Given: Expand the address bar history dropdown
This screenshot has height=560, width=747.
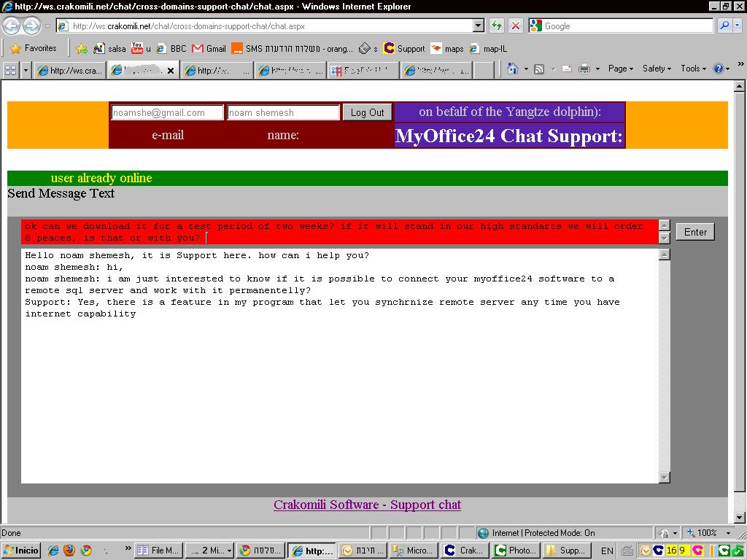Looking at the screenshot, I should pos(479,26).
